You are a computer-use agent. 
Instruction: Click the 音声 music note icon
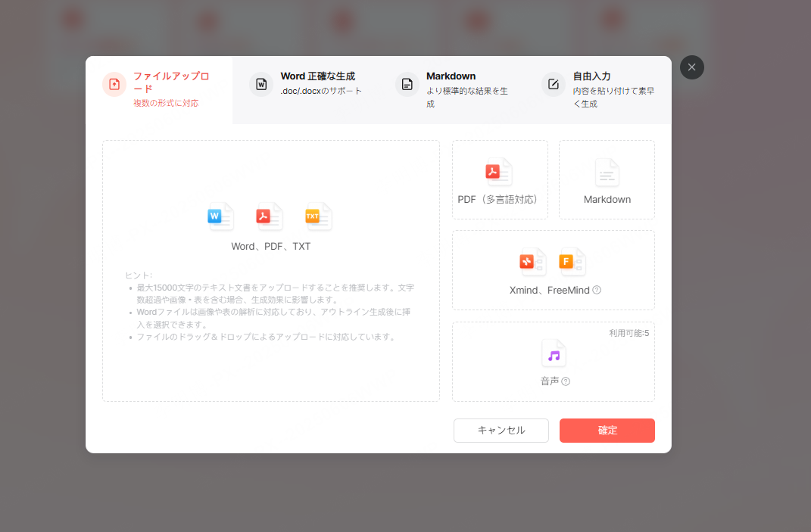(554, 353)
